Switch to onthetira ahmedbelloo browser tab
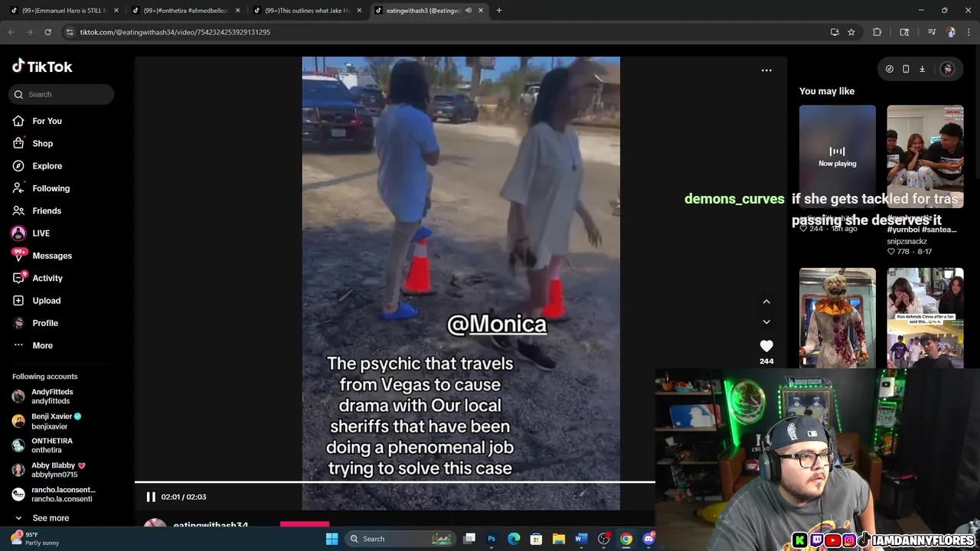 pyautogui.click(x=186, y=11)
